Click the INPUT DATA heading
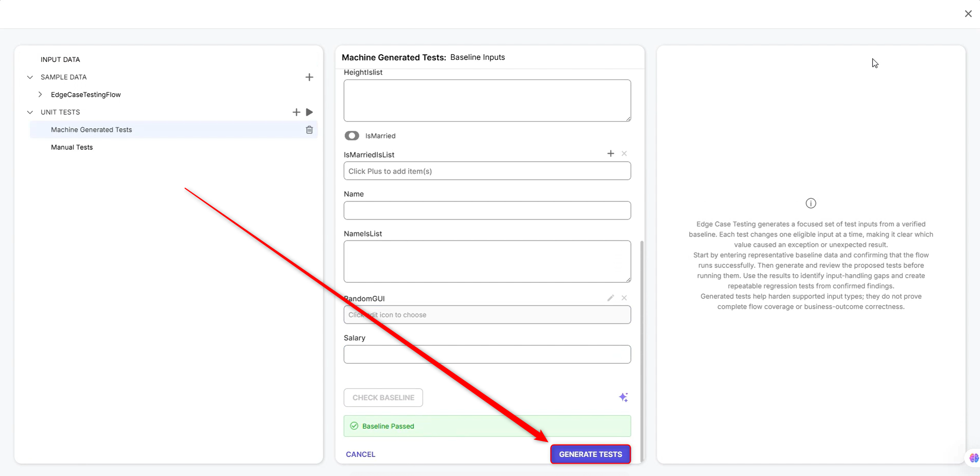 [60, 60]
